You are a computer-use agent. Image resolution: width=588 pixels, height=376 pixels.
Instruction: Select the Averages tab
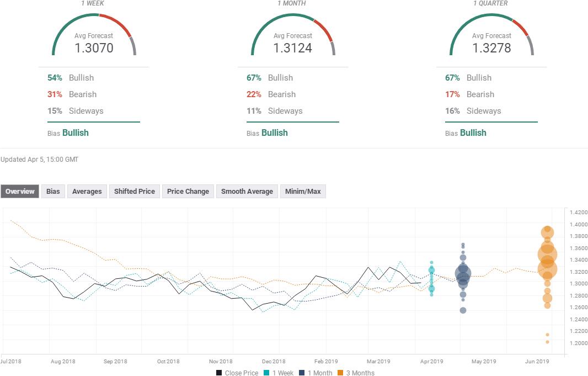[87, 192]
